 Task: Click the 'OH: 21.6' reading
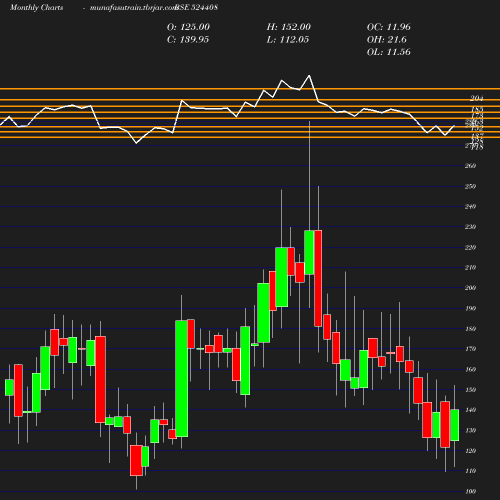pyautogui.click(x=387, y=40)
